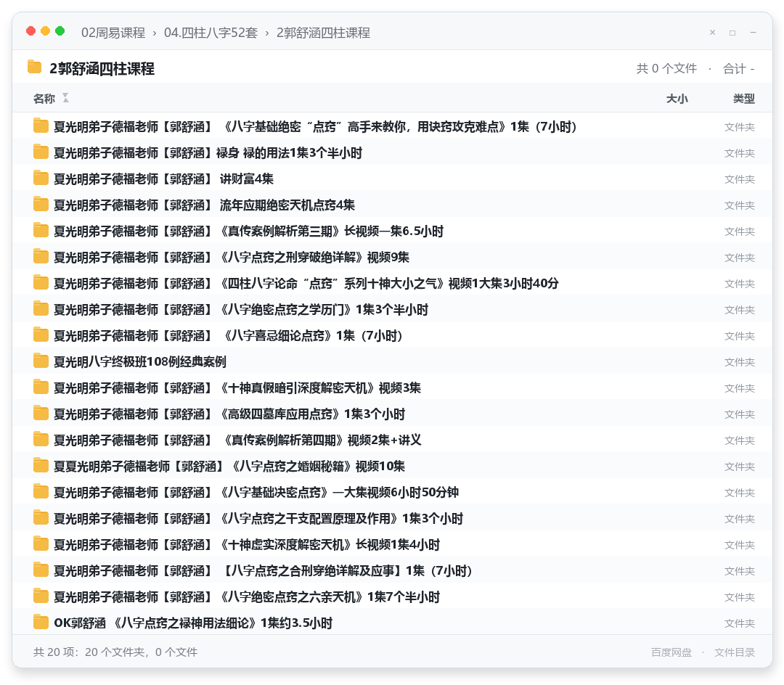Open 禄身 禄的用法1集3个半小时 folder
784x685 pixels.
pyautogui.click(x=208, y=153)
